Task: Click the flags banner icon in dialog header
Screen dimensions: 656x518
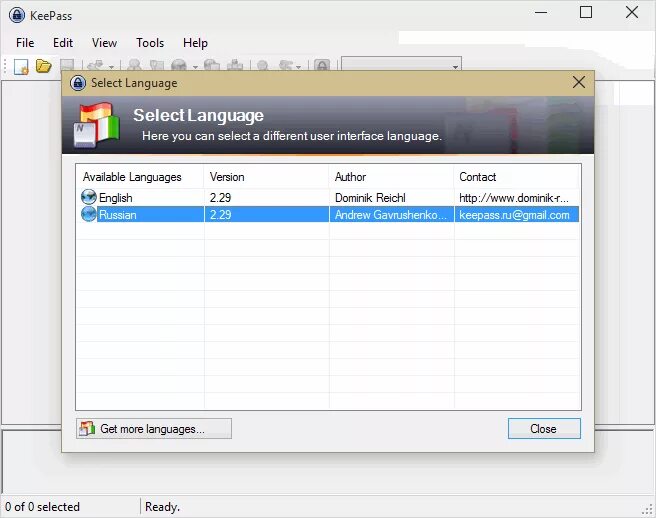Action: click(97, 125)
